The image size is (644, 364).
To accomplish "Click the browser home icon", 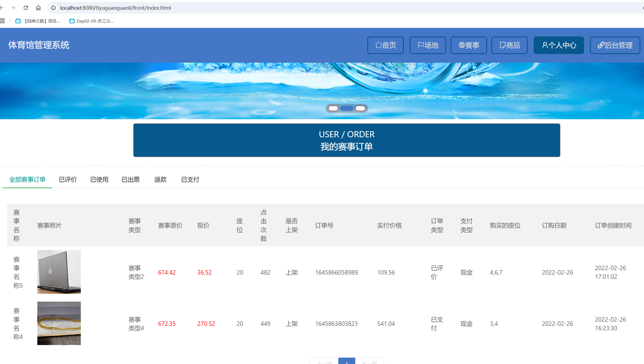I will point(38,8).
